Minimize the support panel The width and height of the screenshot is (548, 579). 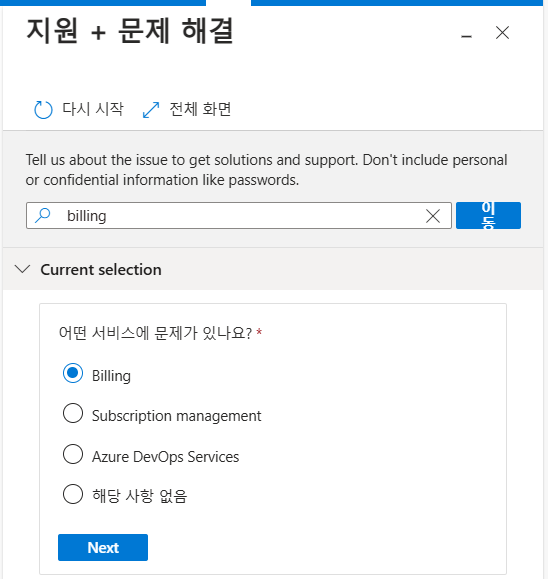pyautogui.click(x=466, y=36)
